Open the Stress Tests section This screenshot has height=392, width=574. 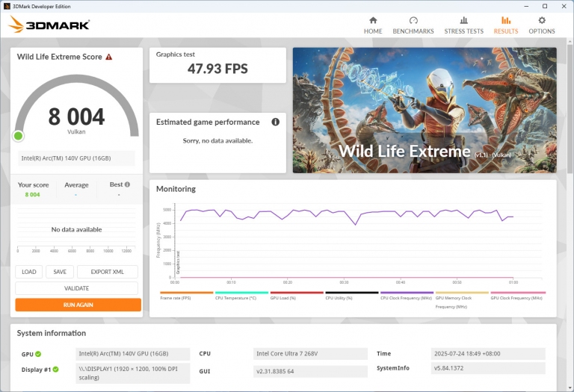click(463, 25)
